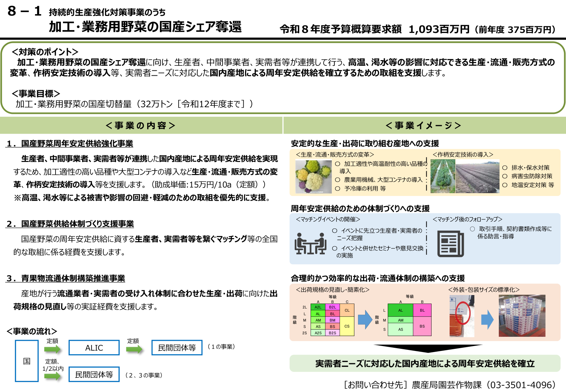Open the green crop rows photo
Image resolution: width=566 pixels, height=392 pixels.
point(443,176)
